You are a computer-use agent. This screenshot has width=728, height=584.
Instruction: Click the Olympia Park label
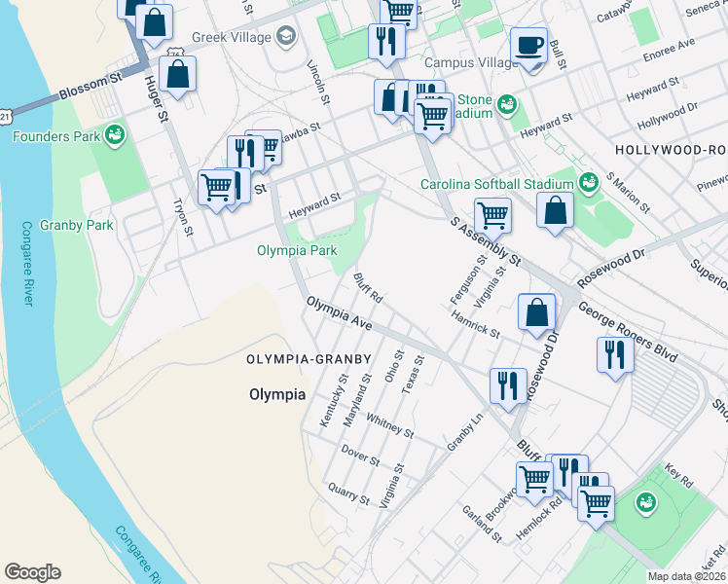tap(297, 251)
